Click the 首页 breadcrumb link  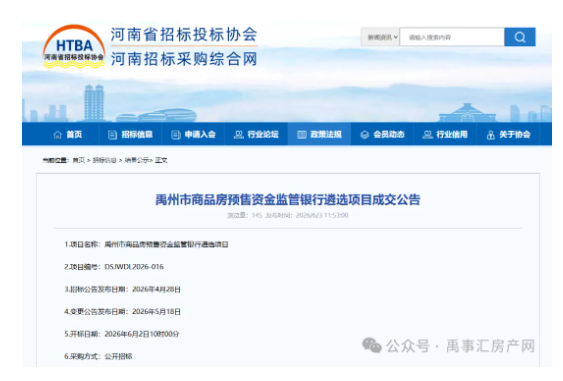pyautogui.click(x=79, y=160)
